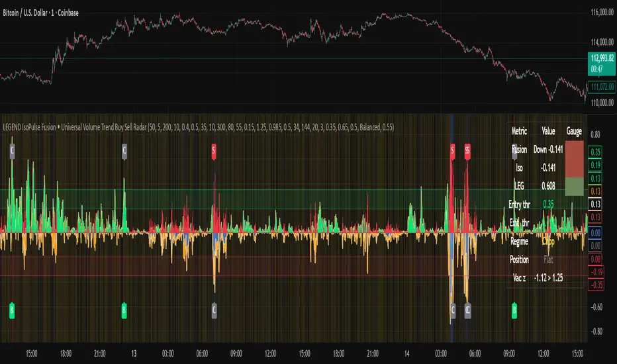Select the red -0.35 indicator scale label
The height and width of the screenshot is (364, 617).
pos(595,285)
